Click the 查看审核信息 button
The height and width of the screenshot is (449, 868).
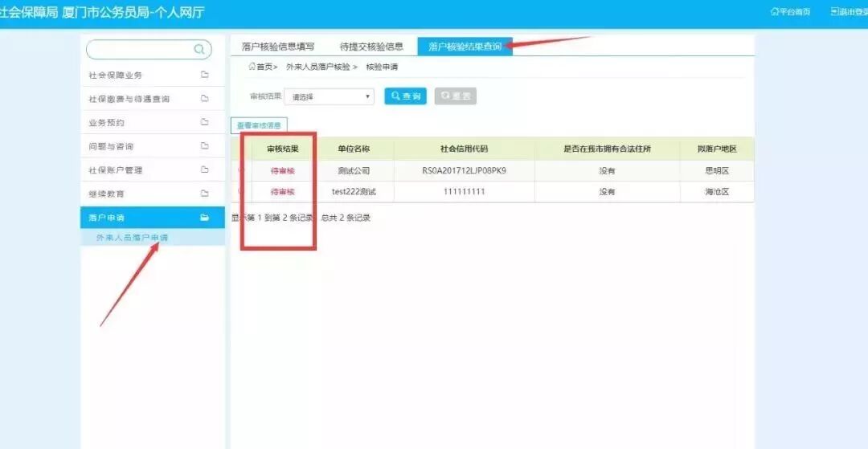(x=259, y=125)
